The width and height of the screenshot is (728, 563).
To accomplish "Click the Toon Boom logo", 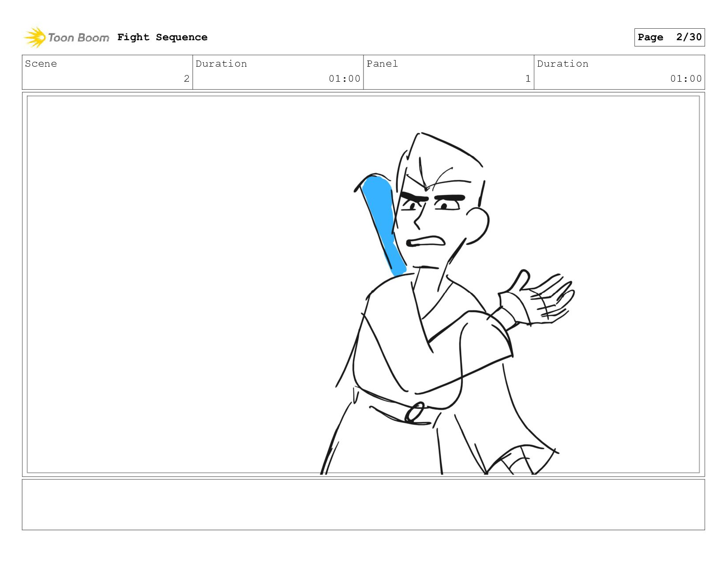I will (66, 38).
